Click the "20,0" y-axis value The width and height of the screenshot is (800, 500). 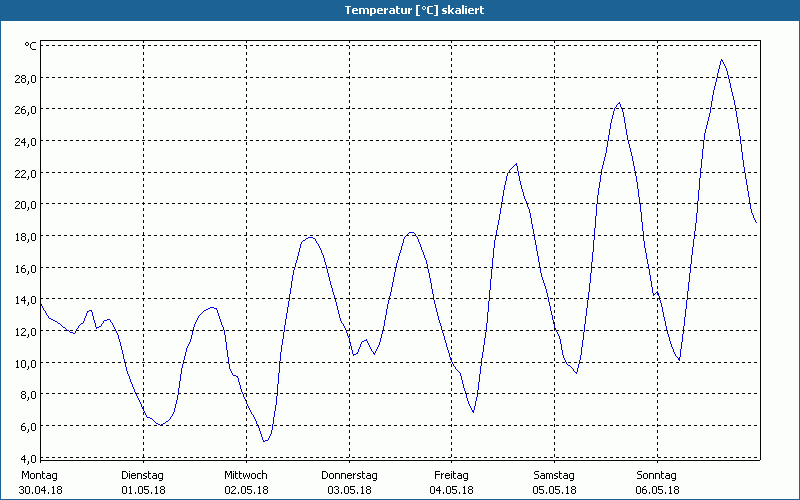pyautogui.click(x=25, y=205)
